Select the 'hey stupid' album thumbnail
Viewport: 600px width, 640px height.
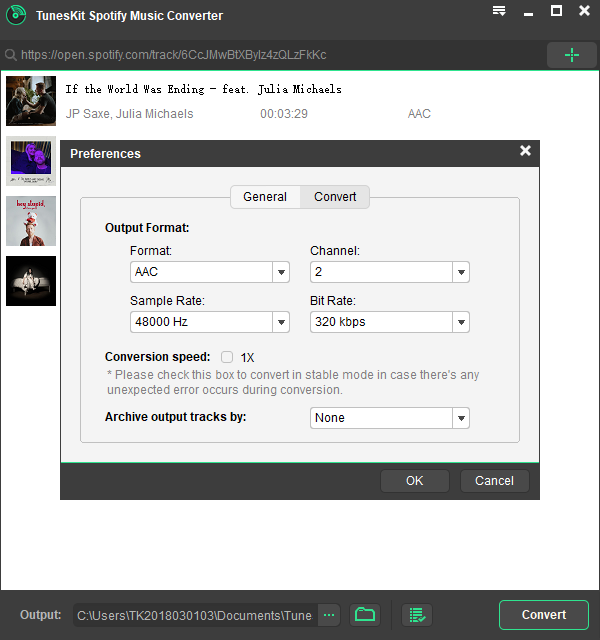pos(31,221)
